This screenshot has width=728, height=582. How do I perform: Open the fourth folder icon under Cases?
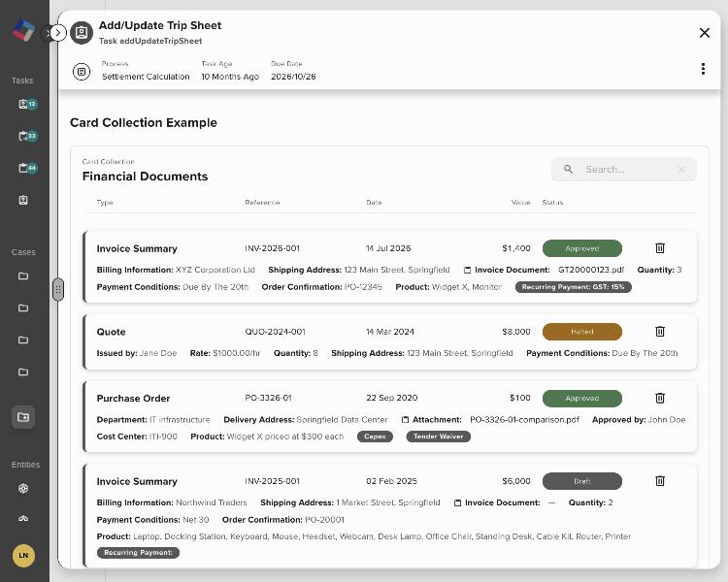[x=23, y=372]
